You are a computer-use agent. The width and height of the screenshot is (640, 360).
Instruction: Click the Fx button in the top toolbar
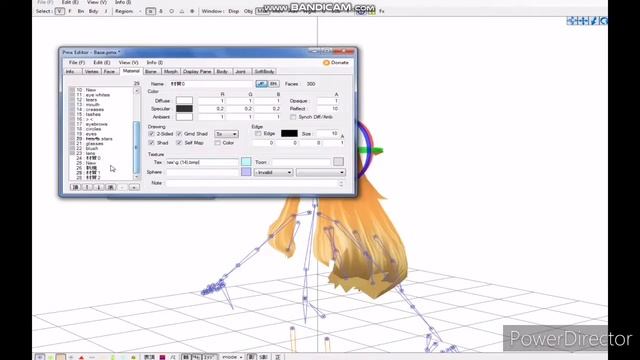382,11
